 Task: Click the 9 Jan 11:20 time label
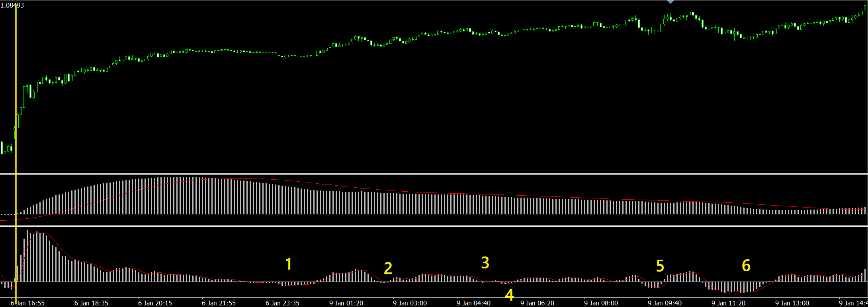point(728,303)
